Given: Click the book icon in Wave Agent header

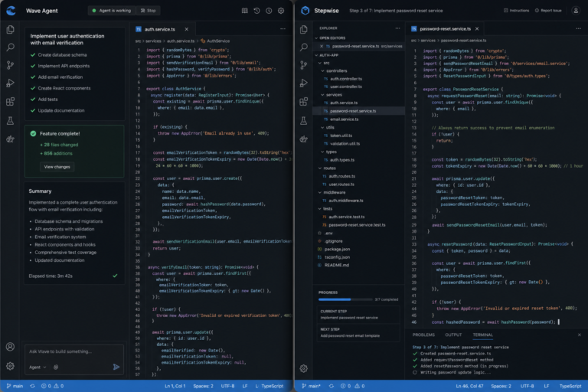Looking at the screenshot, I should [245, 11].
